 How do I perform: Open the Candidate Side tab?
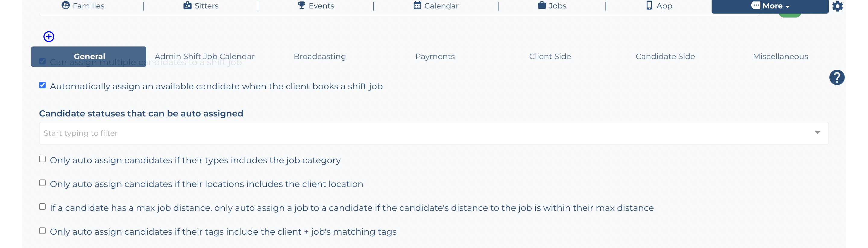tap(665, 56)
